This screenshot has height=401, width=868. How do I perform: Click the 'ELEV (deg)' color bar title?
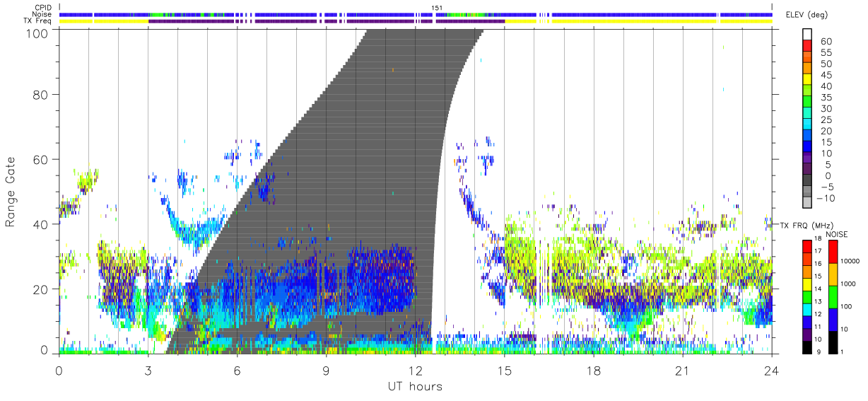point(807,15)
